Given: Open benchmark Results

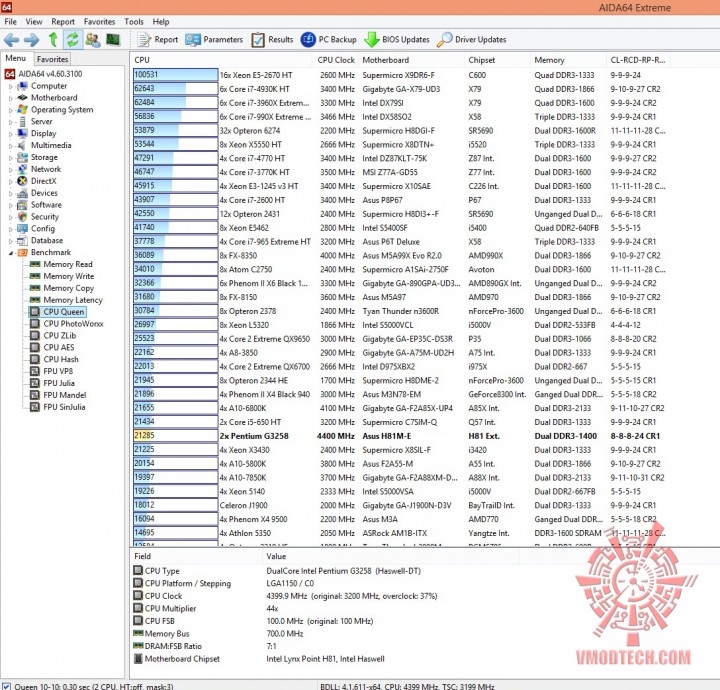Looking at the screenshot, I should pyautogui.click(x=272, y=40).
